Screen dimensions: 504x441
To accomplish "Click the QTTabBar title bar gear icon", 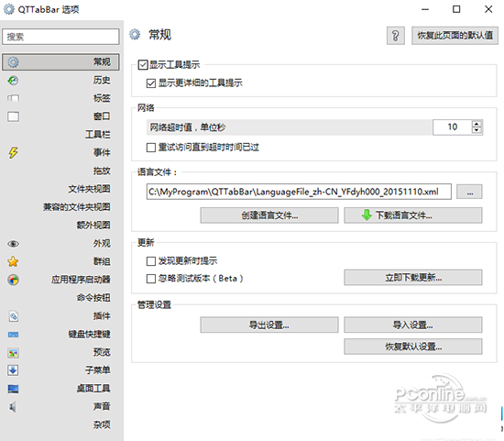I will [8, 9].
